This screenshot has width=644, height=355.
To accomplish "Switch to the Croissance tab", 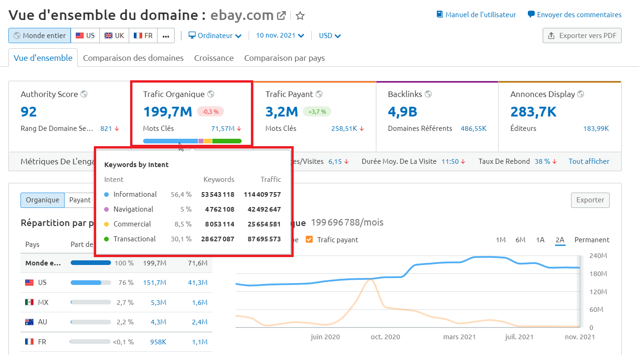I will 214,58.
